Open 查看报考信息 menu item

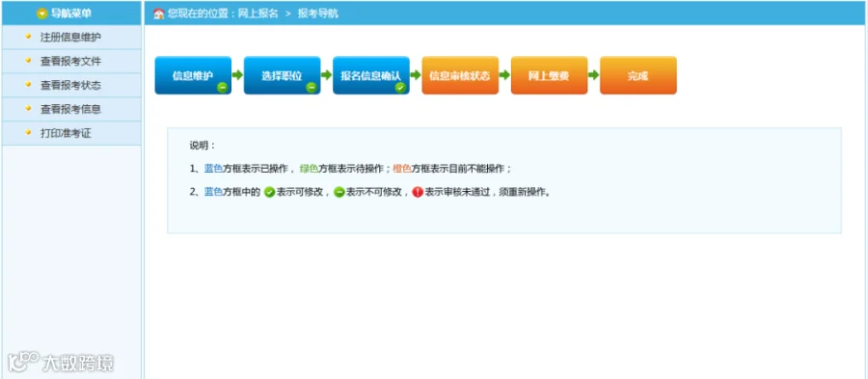pos(71,109)
